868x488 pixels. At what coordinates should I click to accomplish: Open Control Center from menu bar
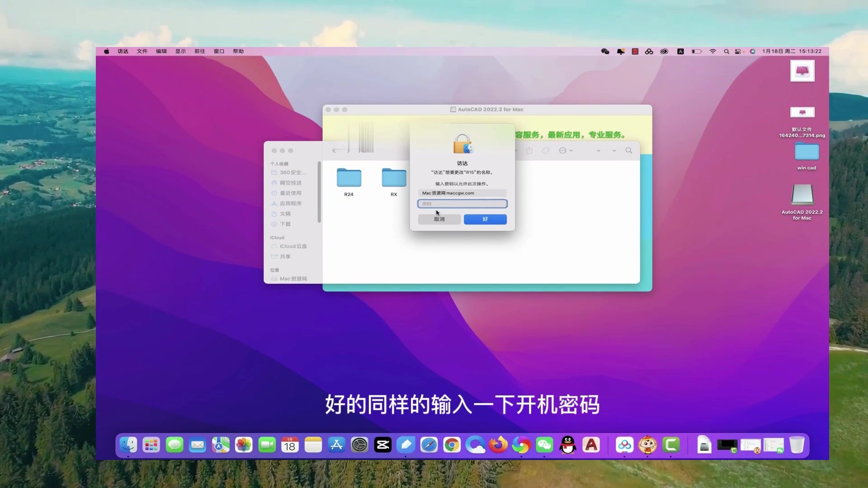(739, 52)
